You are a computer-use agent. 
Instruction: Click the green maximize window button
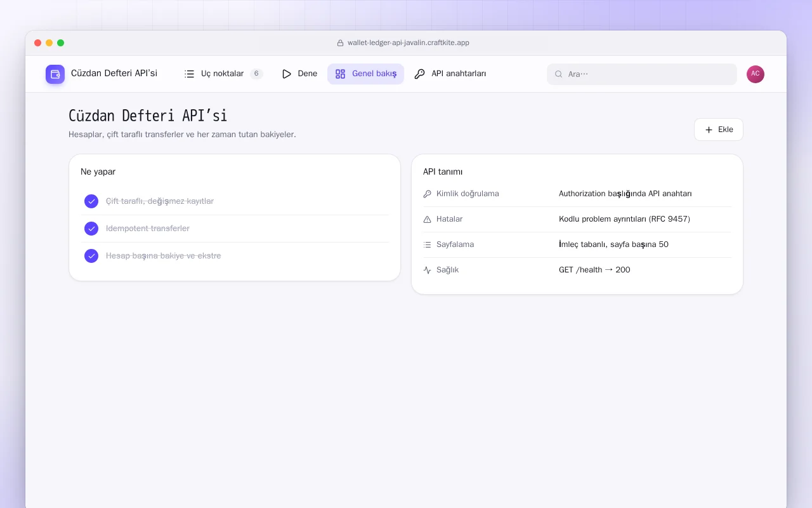coord(61,43)
